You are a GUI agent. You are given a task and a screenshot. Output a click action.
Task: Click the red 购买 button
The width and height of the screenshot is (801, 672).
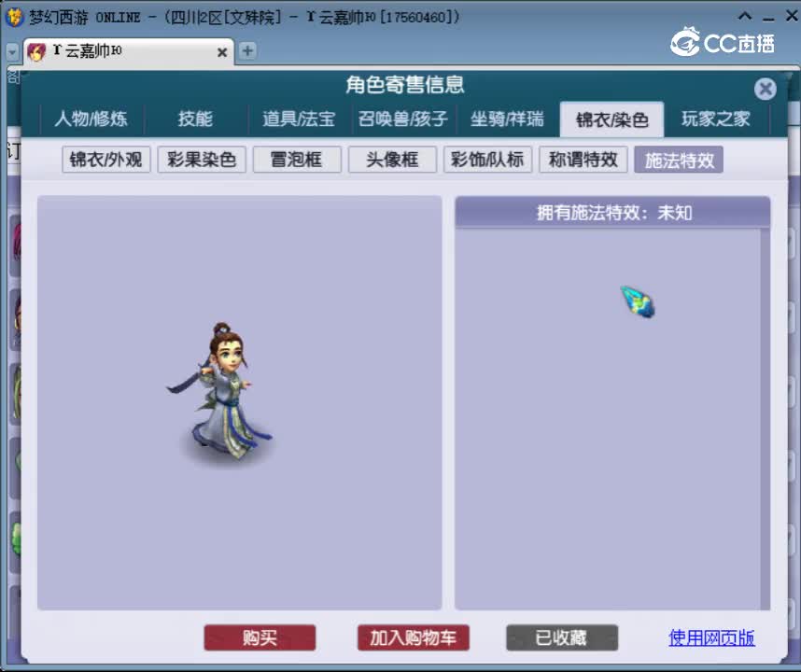tap(260, 637)
